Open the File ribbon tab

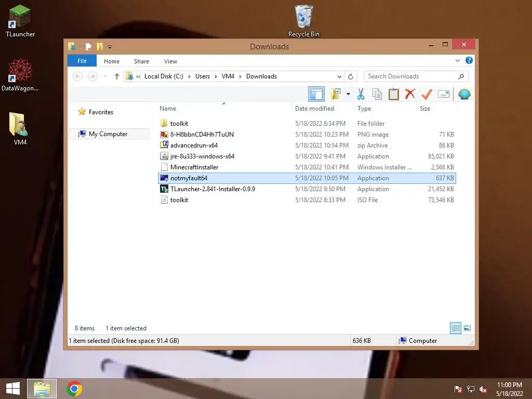pyautogui.click(x=82, y=61)
